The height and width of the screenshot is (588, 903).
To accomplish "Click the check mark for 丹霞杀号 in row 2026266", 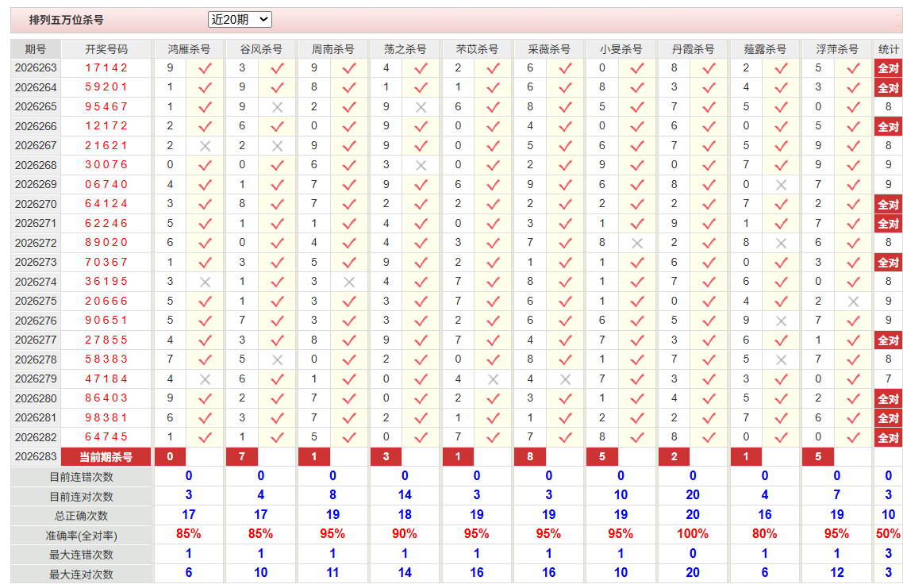I will coord(709,127).
